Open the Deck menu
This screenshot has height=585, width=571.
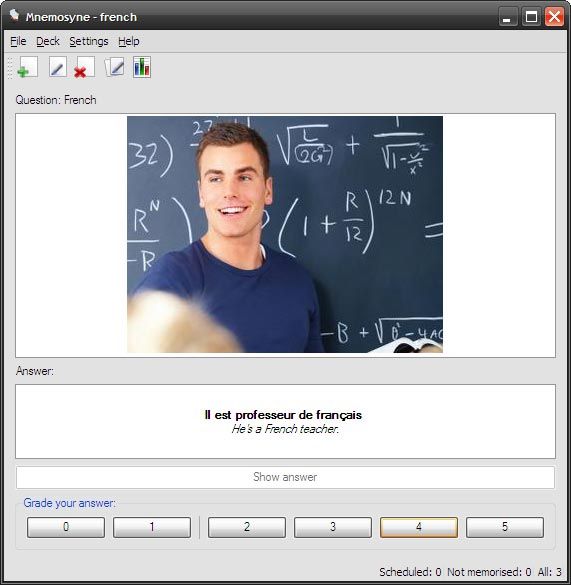tap(48, 41)
